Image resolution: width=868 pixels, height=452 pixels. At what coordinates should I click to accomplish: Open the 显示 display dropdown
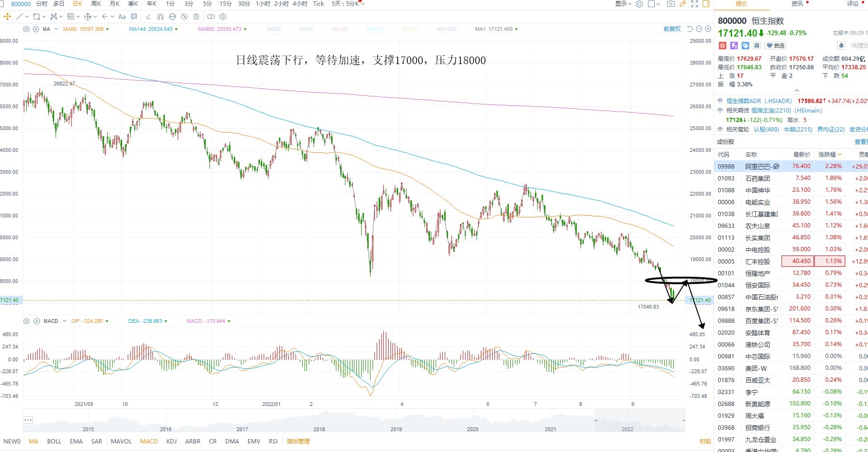click(x=623, y=4)
